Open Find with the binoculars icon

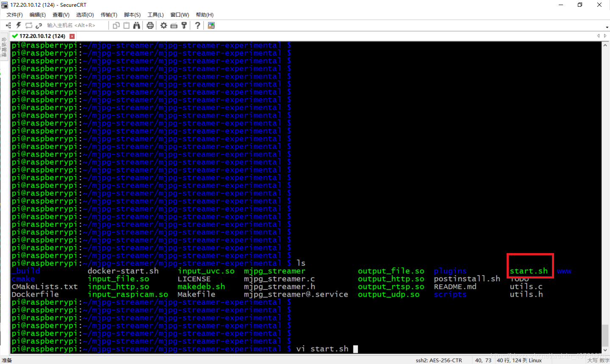coord(136,25)
